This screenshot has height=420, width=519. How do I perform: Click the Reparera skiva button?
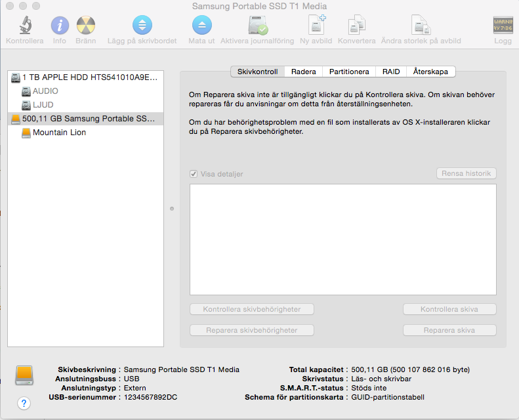pos(449,330)
